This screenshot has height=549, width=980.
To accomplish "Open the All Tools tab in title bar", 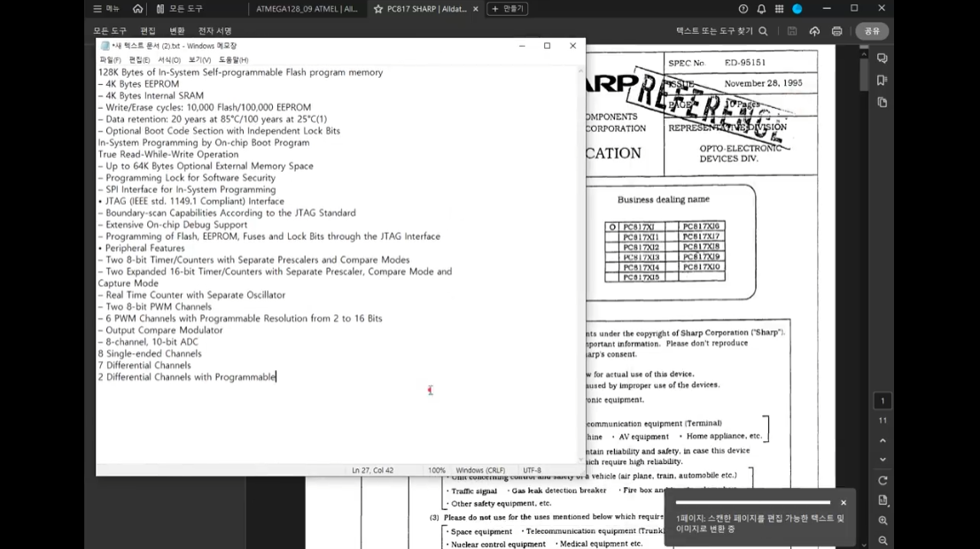I will pyautogui.click(x=179, y=9).
